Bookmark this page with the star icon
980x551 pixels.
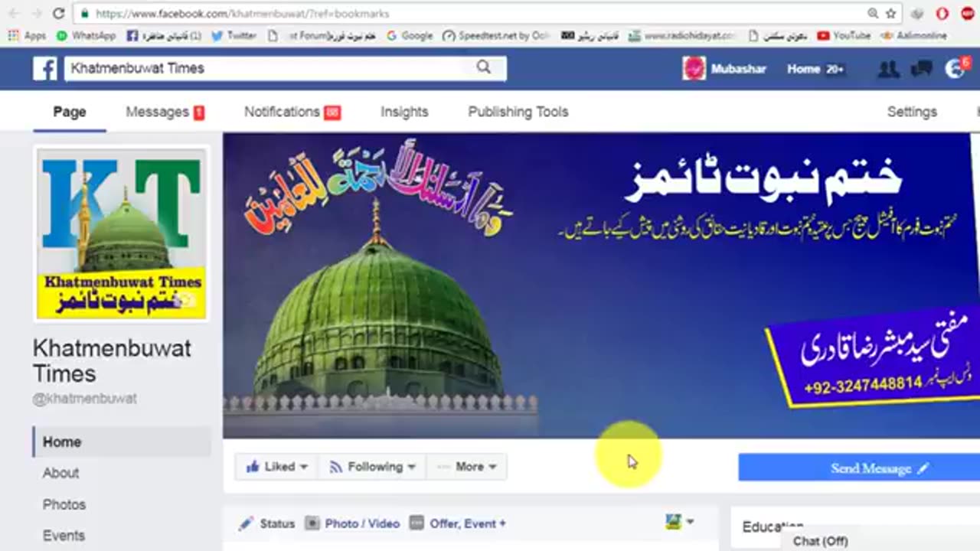tap(890, 13)
